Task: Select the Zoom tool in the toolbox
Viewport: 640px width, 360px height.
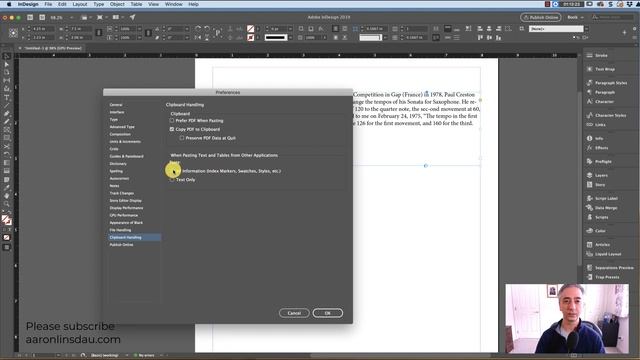Action: coord(7,204)
